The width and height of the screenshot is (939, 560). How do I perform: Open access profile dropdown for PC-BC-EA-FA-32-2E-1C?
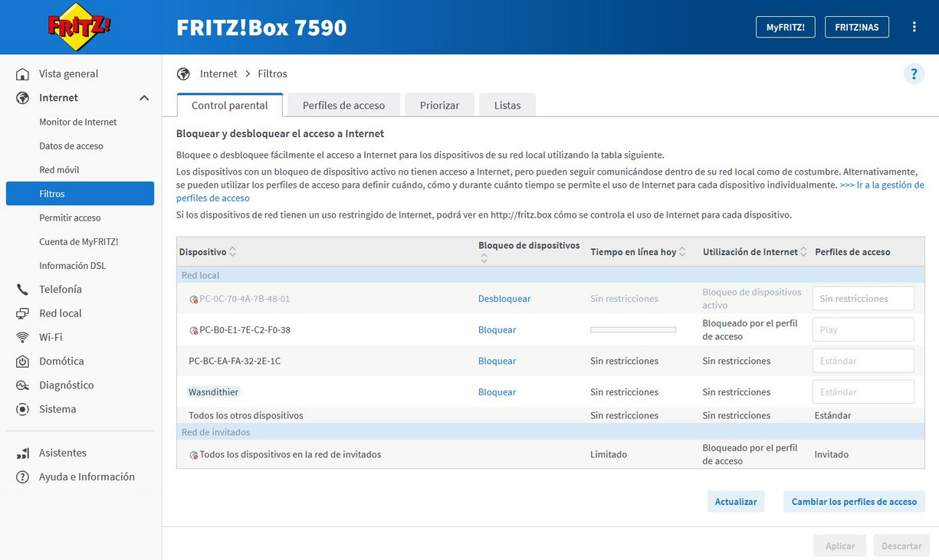863,361
